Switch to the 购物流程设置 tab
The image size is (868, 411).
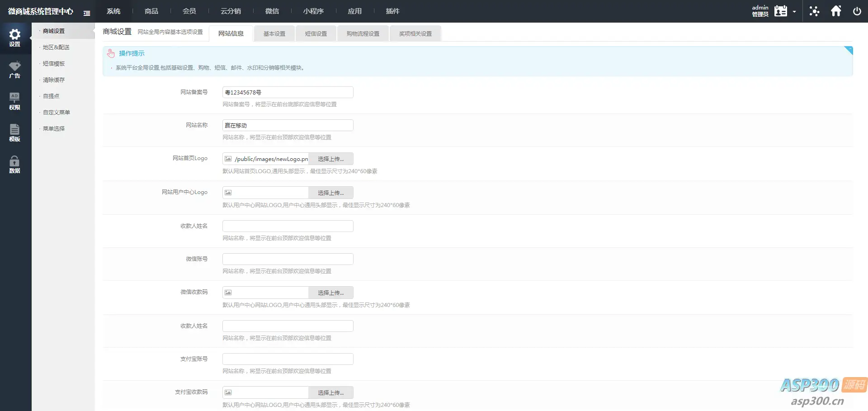pyautogui.click(x=363, y=33)
